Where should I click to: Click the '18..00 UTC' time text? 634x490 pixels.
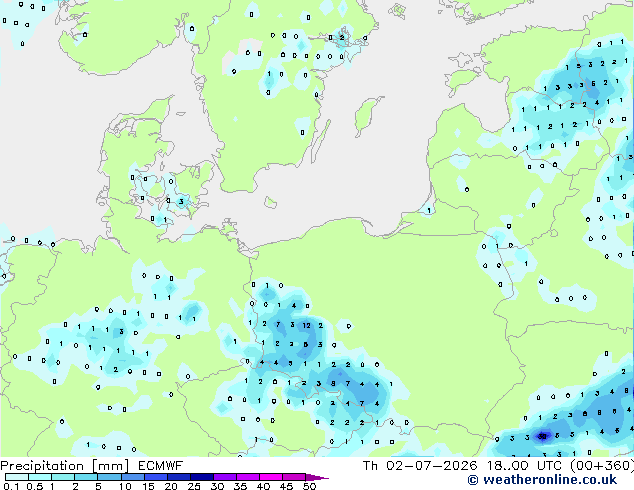coord(524,466)
